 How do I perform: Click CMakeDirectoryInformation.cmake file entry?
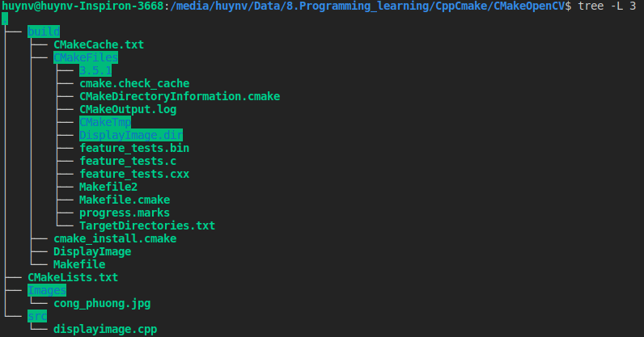pos(180,96)
